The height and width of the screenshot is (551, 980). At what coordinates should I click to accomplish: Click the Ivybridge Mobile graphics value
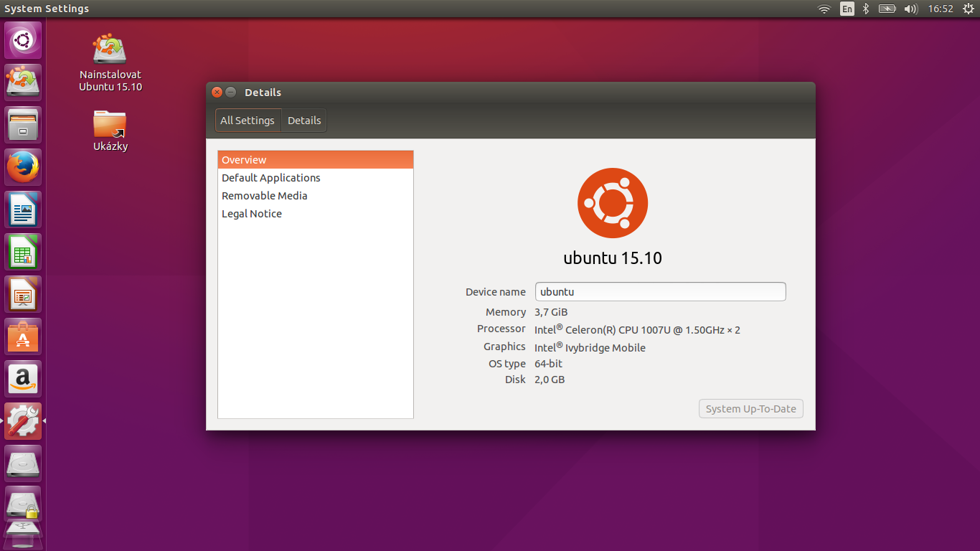pyautogui.click(x=590, y=347)
